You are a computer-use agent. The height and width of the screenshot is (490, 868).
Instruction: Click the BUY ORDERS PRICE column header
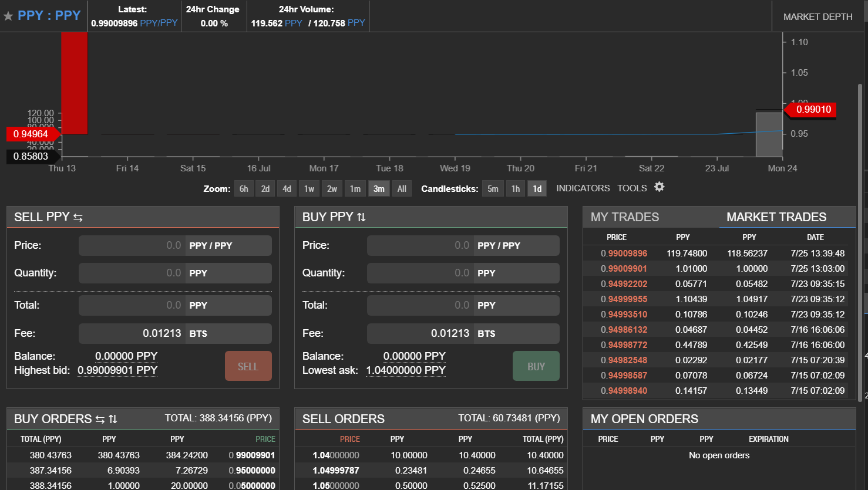pyautogui.click(x=265, y=439)
